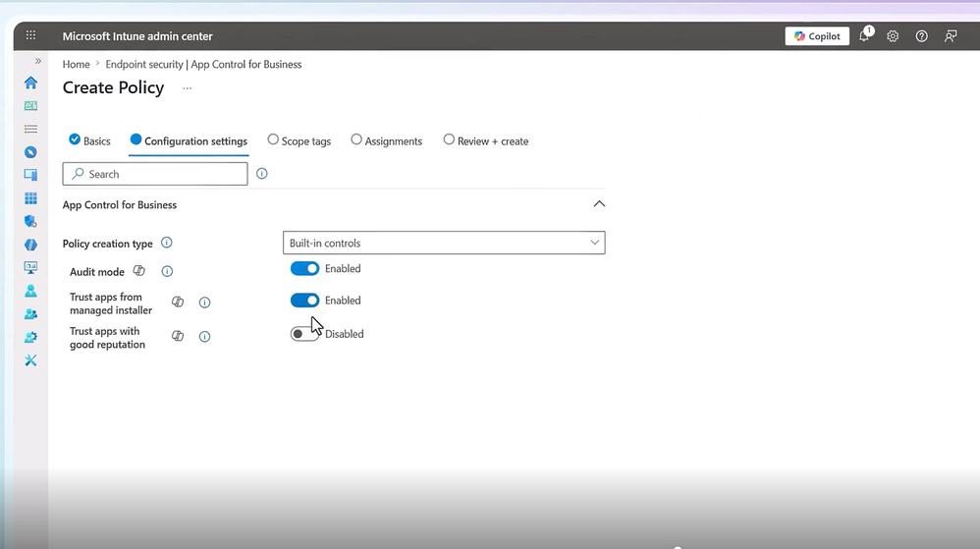Toggle Trust apps from managed installer

pos(305,301)
